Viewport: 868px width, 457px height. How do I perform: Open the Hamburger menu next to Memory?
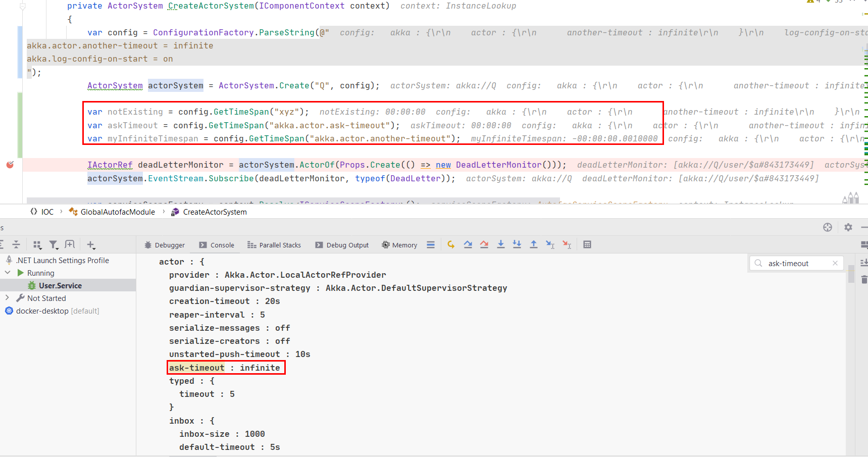tap(431, 244)
